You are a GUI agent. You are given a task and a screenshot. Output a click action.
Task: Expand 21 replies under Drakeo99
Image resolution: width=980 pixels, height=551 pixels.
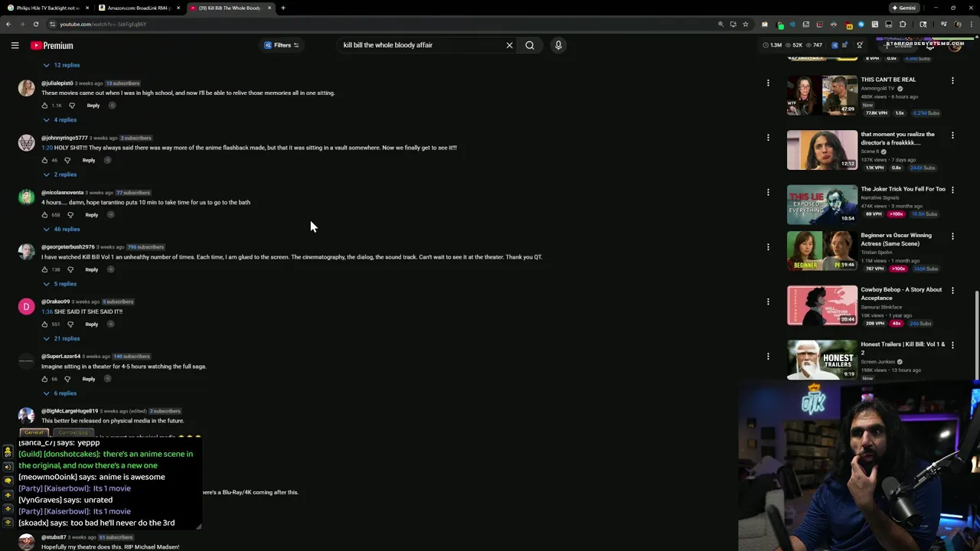click(x=61, y=338)
